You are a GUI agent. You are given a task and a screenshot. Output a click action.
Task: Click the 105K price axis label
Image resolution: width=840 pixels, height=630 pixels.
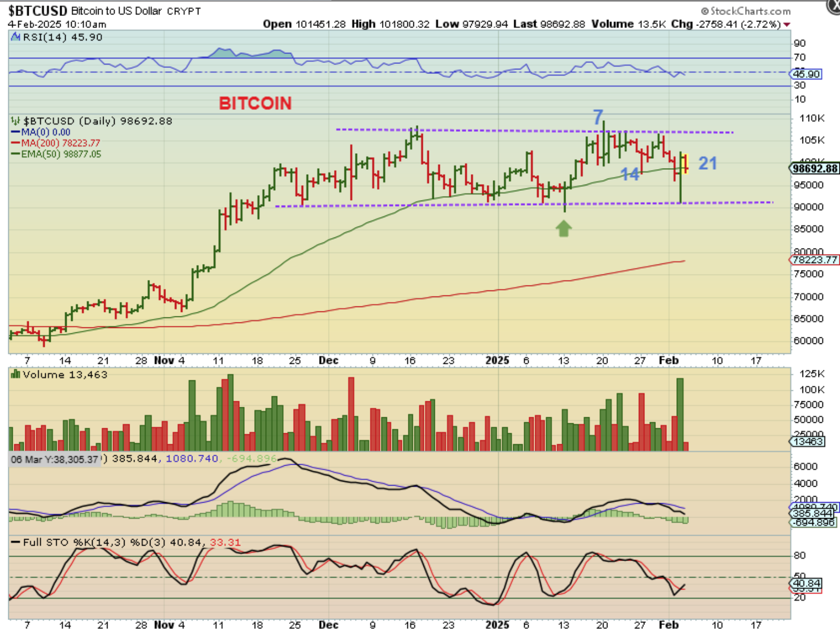pyautogui.click(x=812, y=140)
